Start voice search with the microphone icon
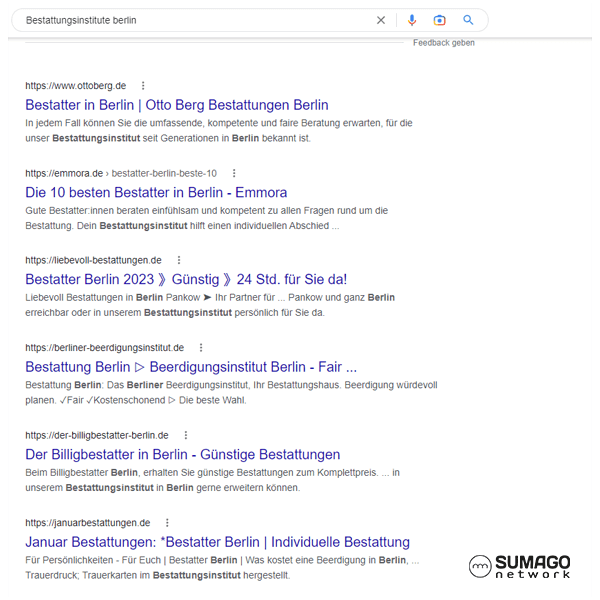This screenshot has height=600, width=600. [412, 20]
